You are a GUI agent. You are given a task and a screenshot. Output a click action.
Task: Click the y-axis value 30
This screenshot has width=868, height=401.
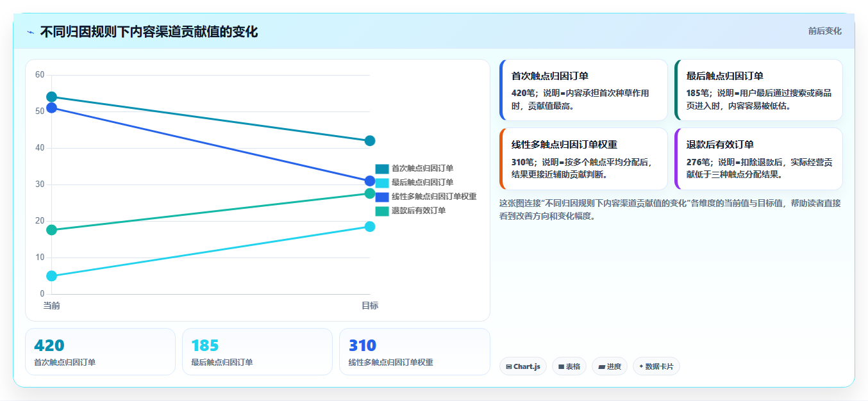pyautogui.click(x=40, y=184)
